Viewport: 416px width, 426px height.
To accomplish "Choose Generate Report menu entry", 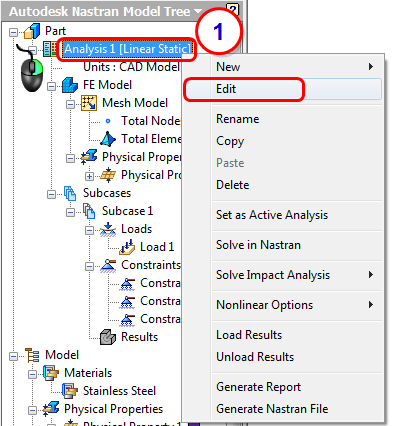I will 258,387.
